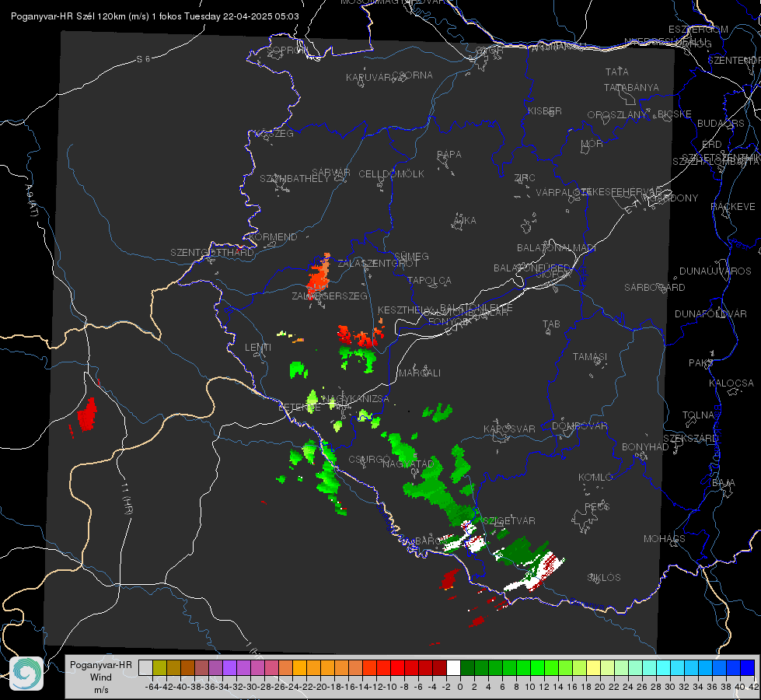This screenshot has height=700, width=761.
Task: Click the 'm/s' unit label in legend
Action: 101,690
